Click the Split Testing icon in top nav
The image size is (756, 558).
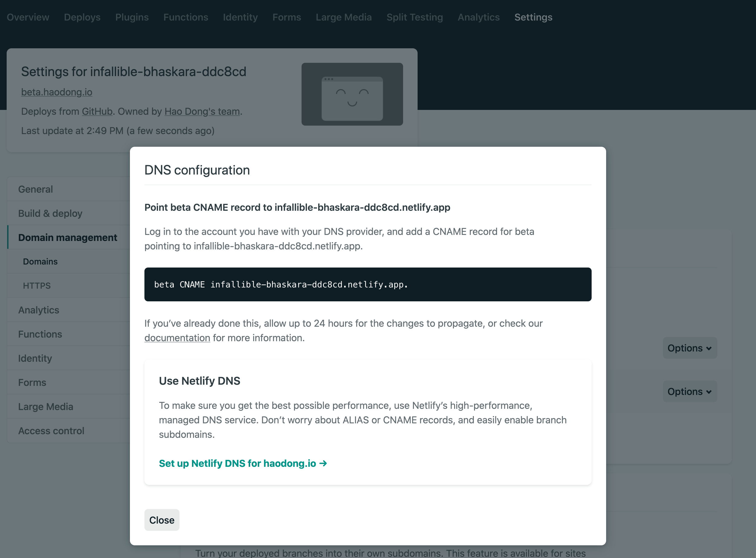point(414,16)
